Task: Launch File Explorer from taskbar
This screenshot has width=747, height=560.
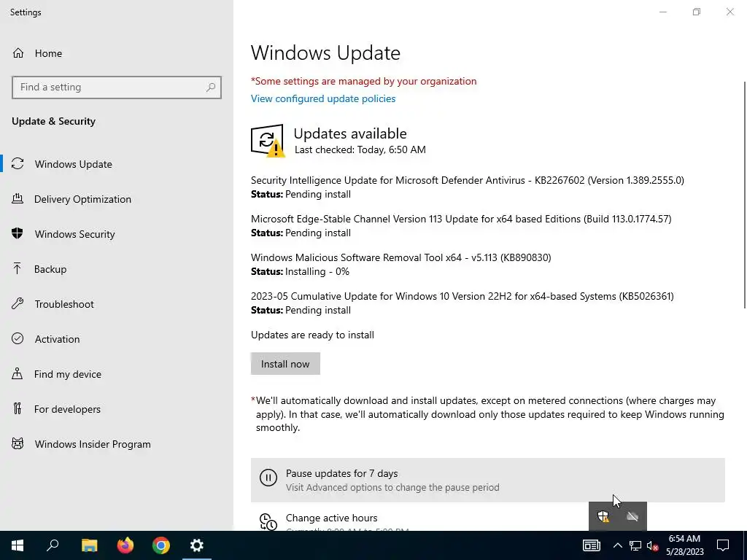Action: 89,545
